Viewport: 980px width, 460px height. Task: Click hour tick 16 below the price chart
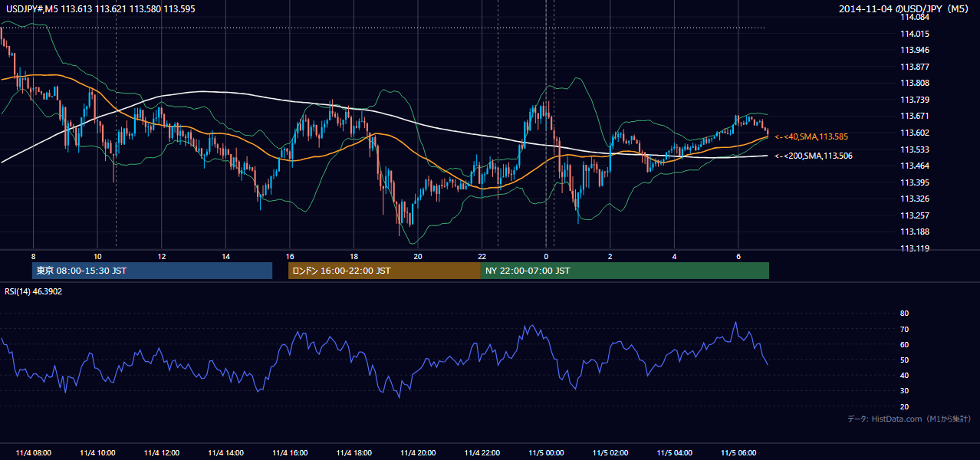pos(290,256)
